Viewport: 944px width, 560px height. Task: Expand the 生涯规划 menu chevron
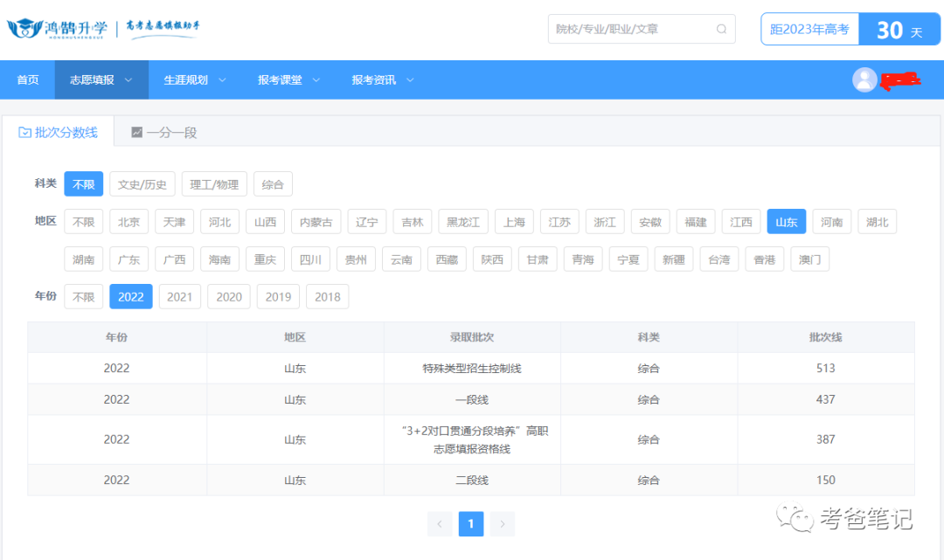222,80
